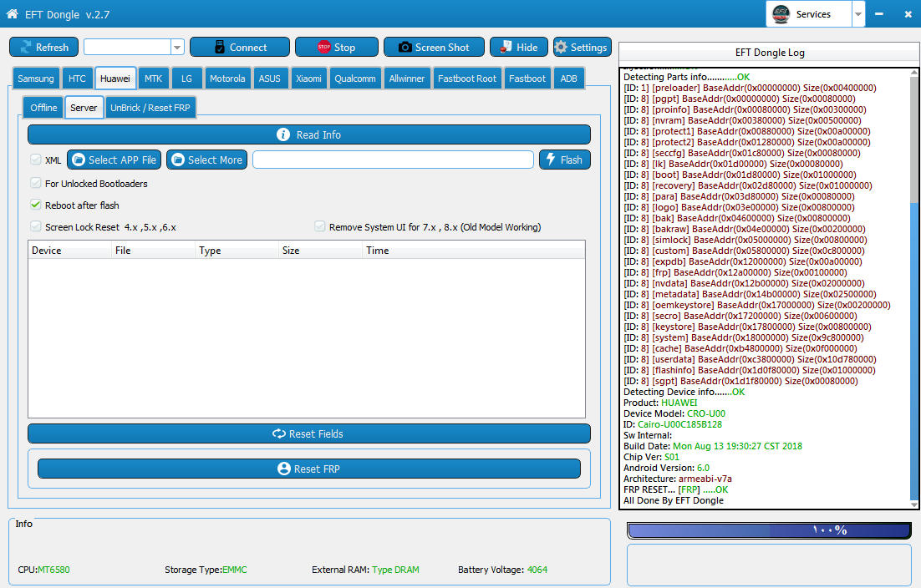Screen dimensions: 921x588
Task: Open the Allwinner tab
Action: click(407, 79)
